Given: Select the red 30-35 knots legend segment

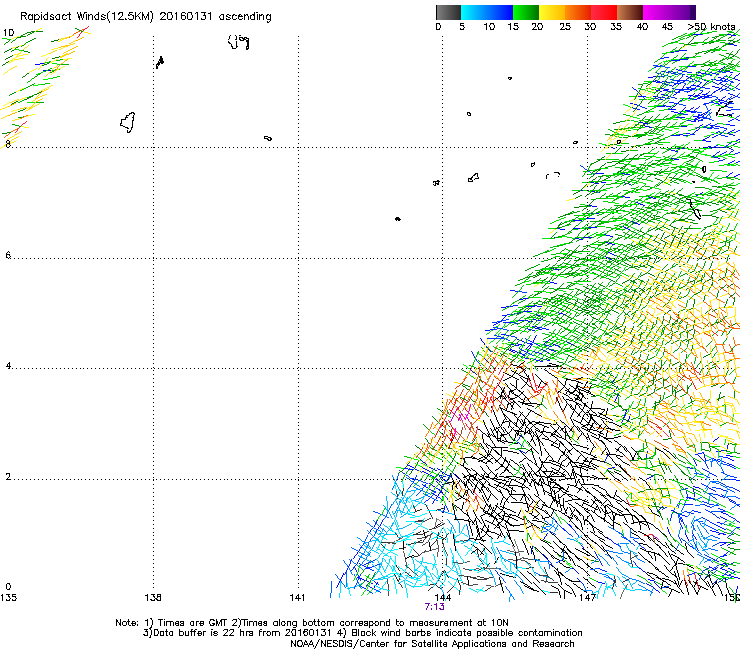Looking at the screenshot, I should coord(604,12).
